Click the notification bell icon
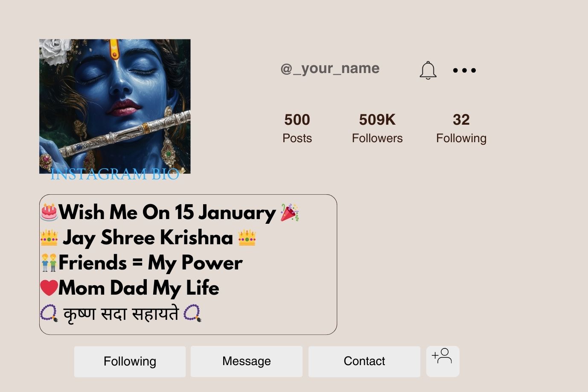588x392 pixels. (x=428, y=70)
